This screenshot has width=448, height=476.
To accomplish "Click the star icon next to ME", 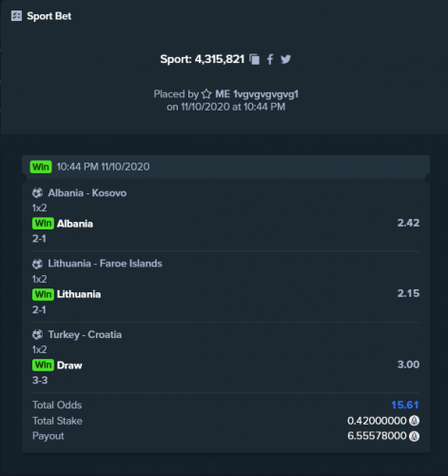I will (x=206, y=94).
